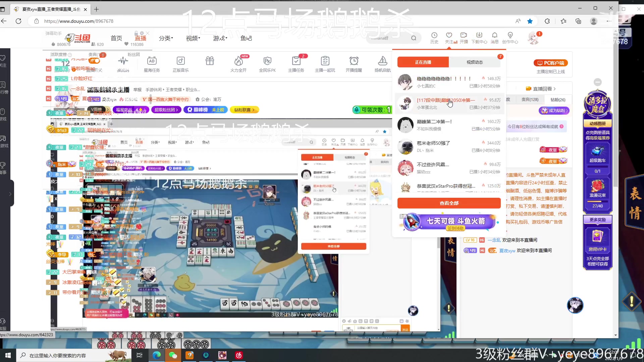Open 下载中心 download icon
This screenshot has height=362, width=644.
click(479, 38)
